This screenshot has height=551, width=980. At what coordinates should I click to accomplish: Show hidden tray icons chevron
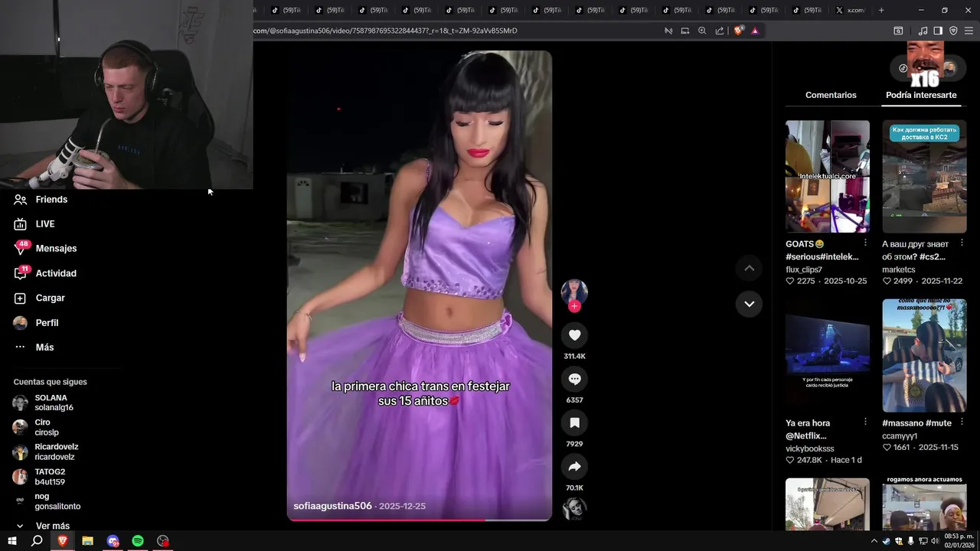874,541
